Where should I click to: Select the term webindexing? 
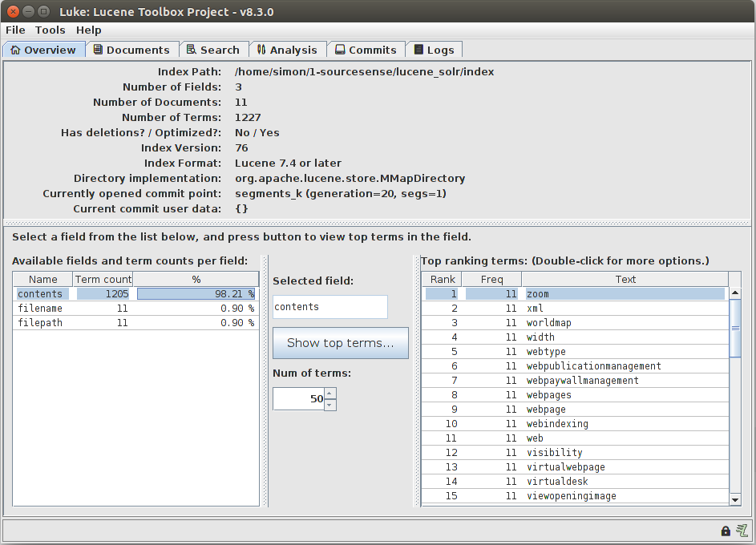[575, 424]
